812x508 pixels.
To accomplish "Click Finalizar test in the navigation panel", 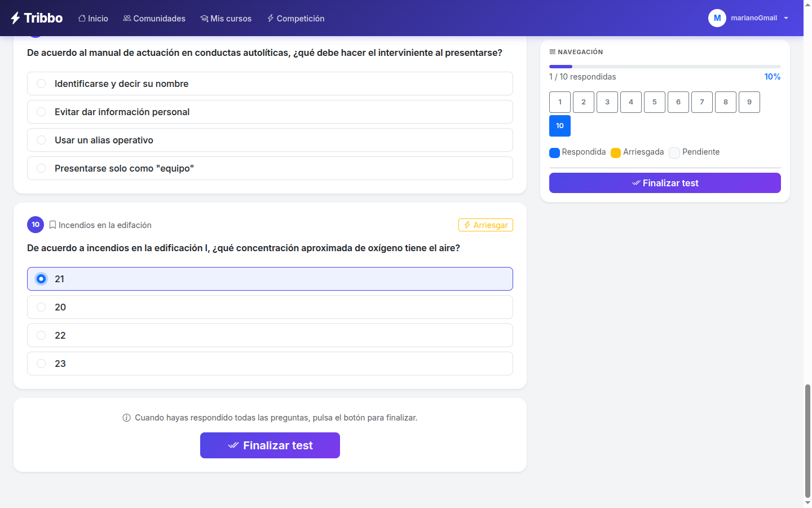I will coord(665,183).
